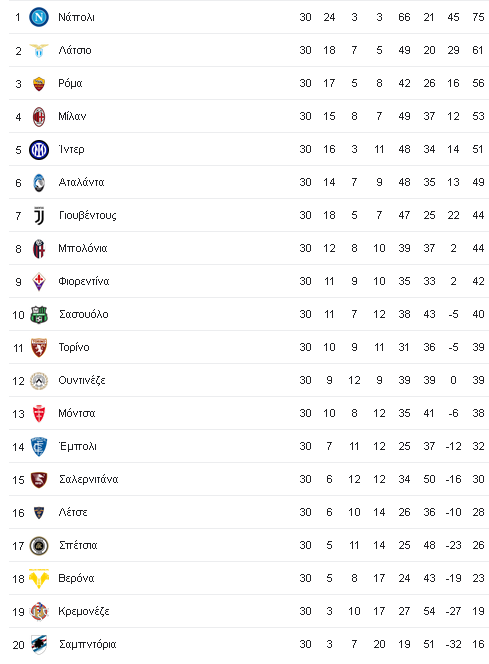
Task: Click the Lazio eagle logo
Action: [x=39, y=50]
